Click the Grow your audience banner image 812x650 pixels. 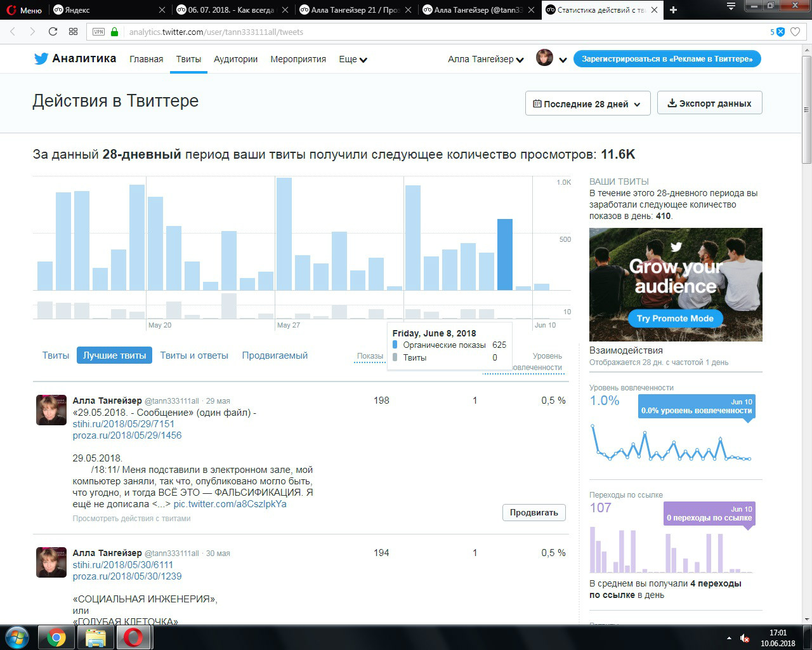[x=676, y=284]
